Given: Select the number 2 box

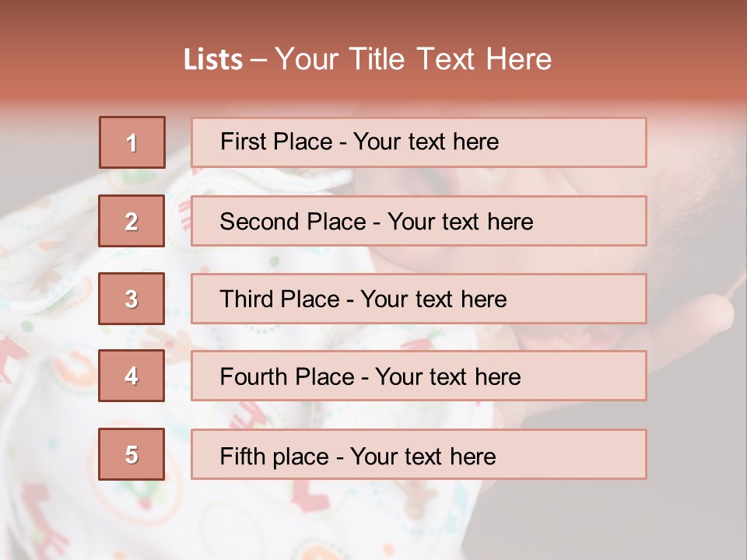Looking at the screenshot, I should (x=132, y=221).
